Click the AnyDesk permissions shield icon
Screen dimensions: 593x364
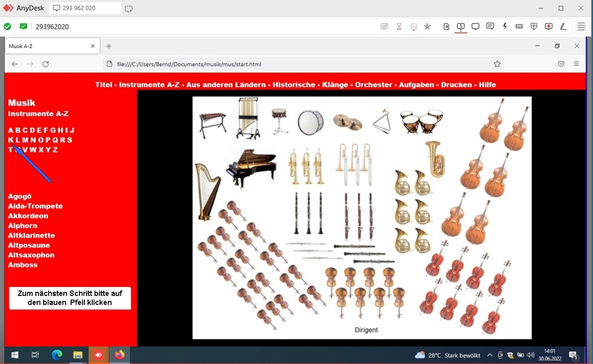[x=534, y=27]
